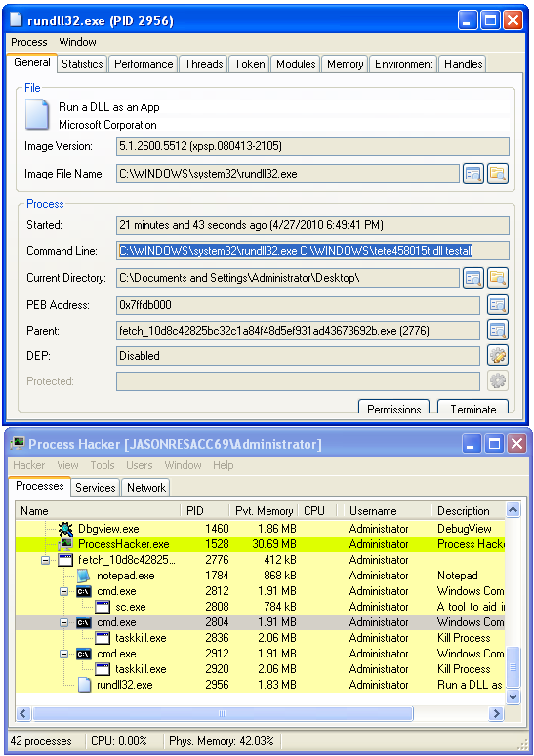Click the PEB Address inspect icon

point(497,304)
